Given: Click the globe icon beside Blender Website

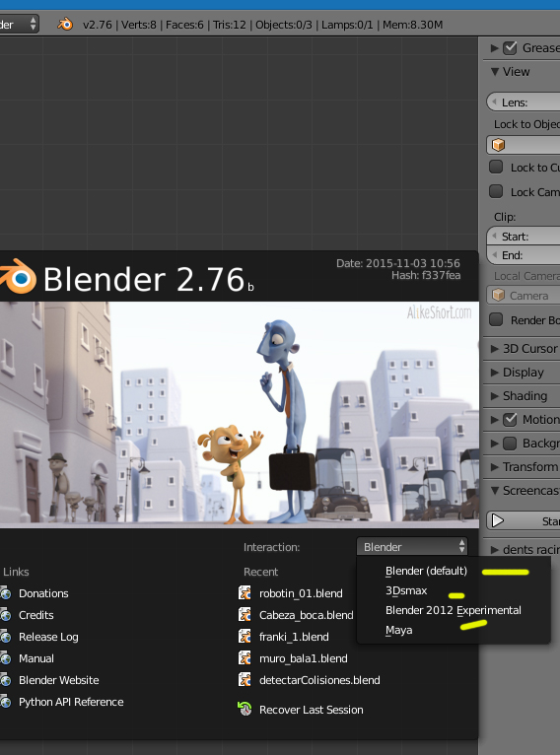Looking at the screenshot, I should [x=5, y=680].
